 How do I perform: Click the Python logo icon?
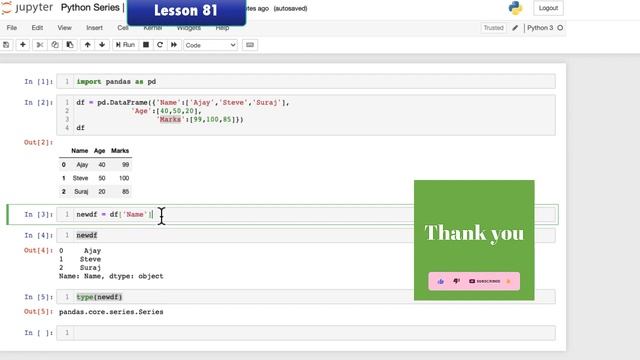click(x=516, y=8)
